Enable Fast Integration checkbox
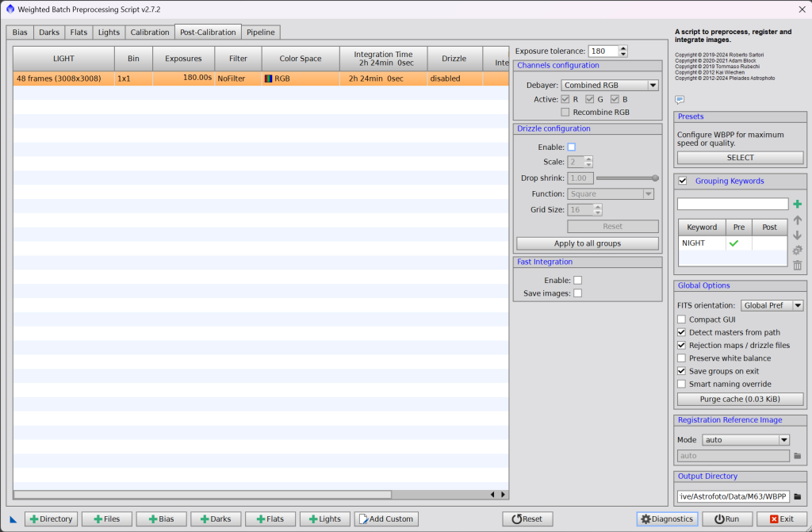Image resolution: width=812 pixels, height=532 pixels. pyautogui.click(x=577, y=280)
